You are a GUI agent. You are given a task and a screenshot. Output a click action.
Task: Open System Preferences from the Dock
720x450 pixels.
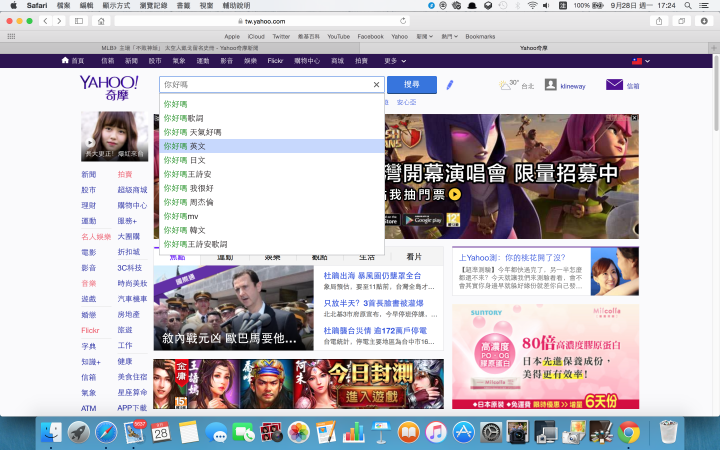click(x=491, y=433)
